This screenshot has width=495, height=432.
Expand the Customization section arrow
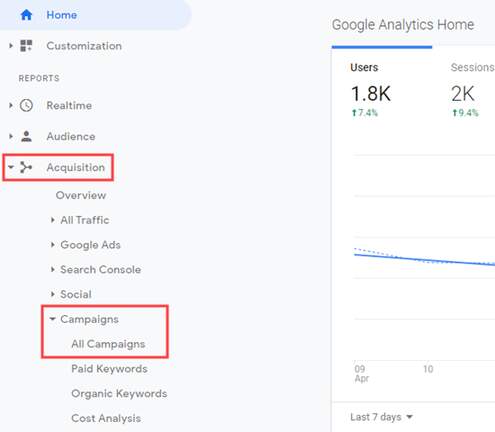click(x=11, y=46)
